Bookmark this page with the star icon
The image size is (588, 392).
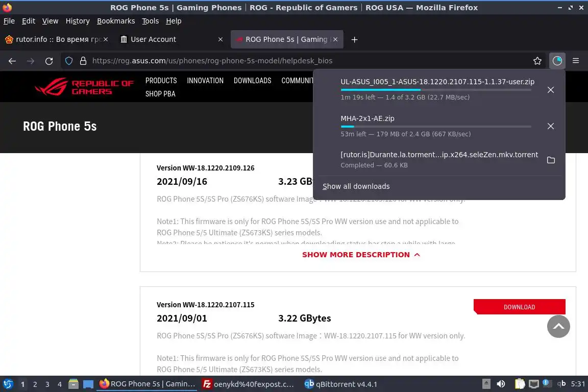tap(537, 61)
